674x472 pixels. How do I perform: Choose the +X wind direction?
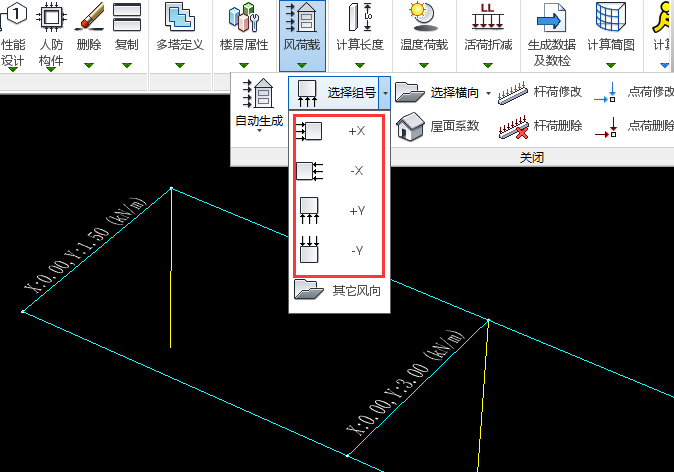(x=339, y=131)
